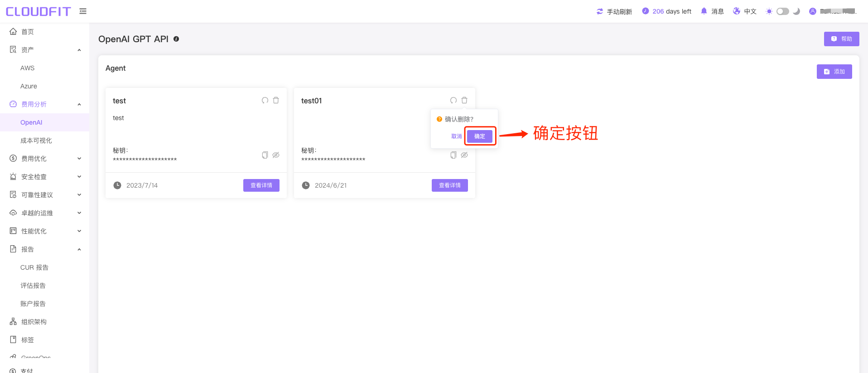Click the 首页 home icon
Image resolution: width=868 pixels, height=373 pixels.
[13, 31]
